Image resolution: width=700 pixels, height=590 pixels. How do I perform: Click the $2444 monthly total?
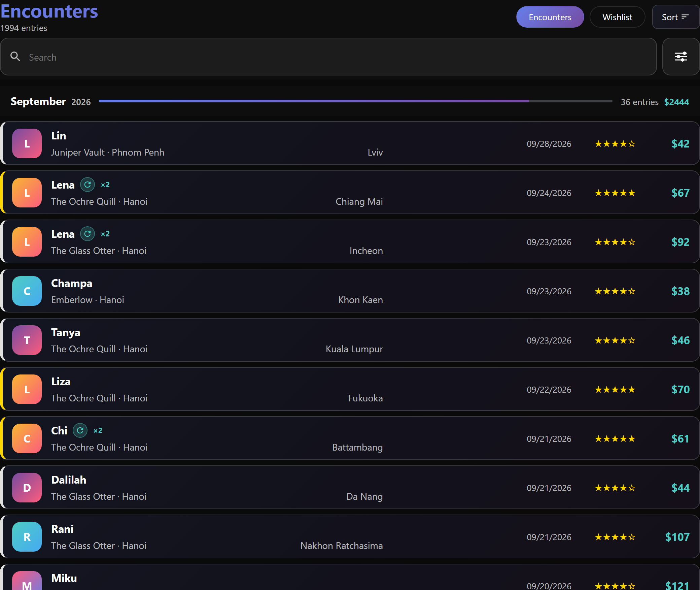pos(676,102)
